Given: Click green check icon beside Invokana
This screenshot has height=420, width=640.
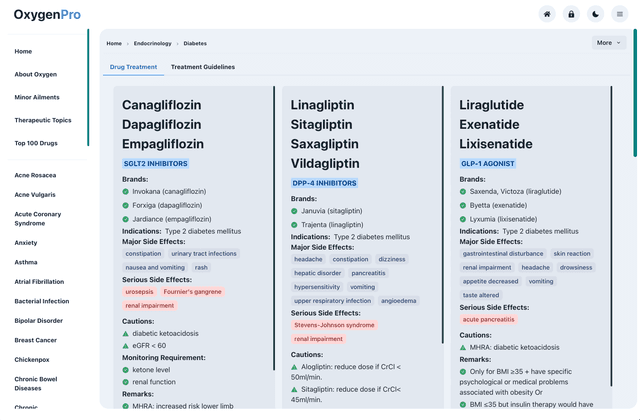Looking at the screenshot, I should pyautogui.click(x=125, y=191).
